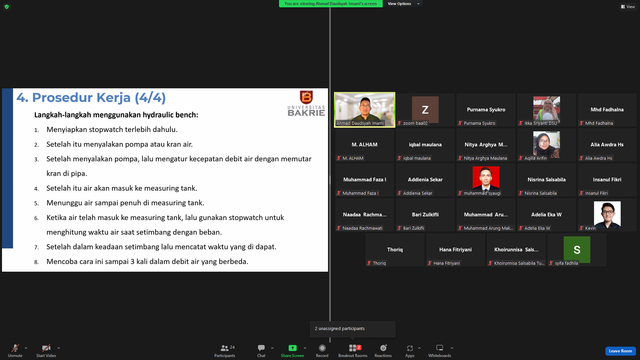Select Bari Zulkifli's participant tile
The image size is (640, 360).
click(425, 215)
